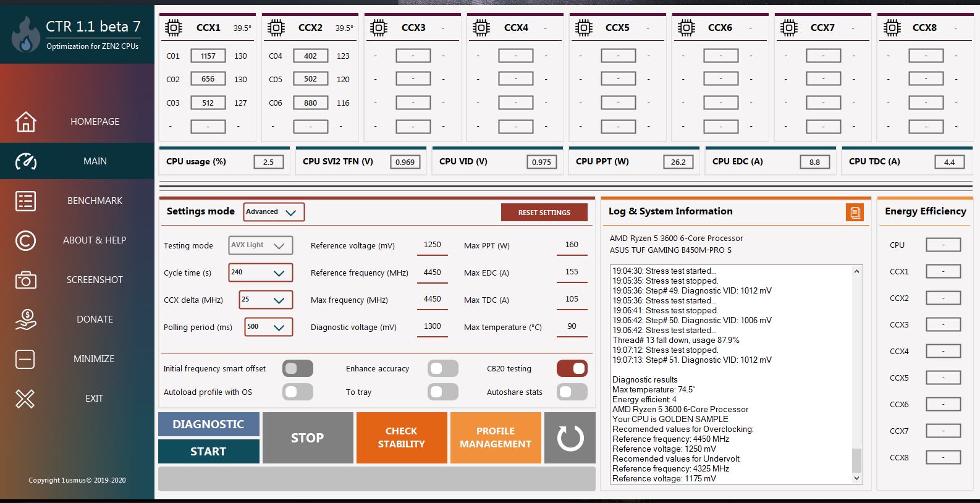Click the CCX2 chip icon
Viewport: 980px width, 503px height.
click(276, 28)
